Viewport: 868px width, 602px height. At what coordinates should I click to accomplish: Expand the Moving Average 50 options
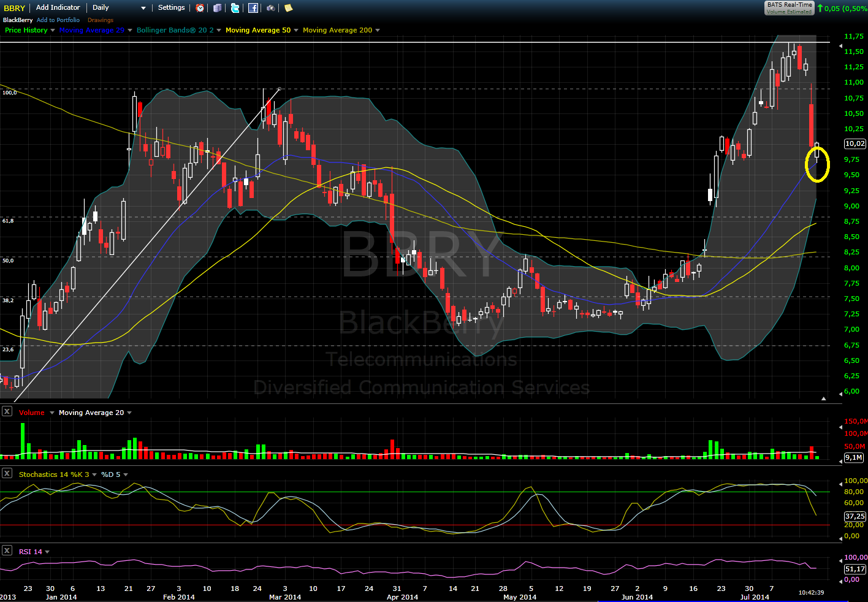pos(296,31)
